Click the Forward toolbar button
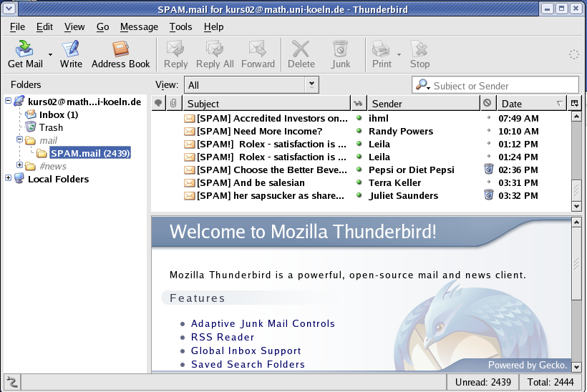Image resolution: width=587 pixels, height=392 pixels. (258, 54)
